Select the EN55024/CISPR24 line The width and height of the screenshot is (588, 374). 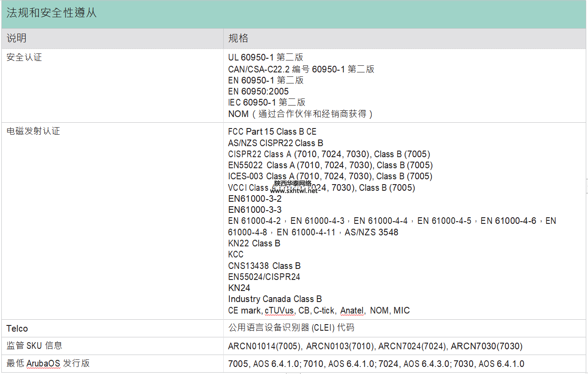click(x=264, y=277)
